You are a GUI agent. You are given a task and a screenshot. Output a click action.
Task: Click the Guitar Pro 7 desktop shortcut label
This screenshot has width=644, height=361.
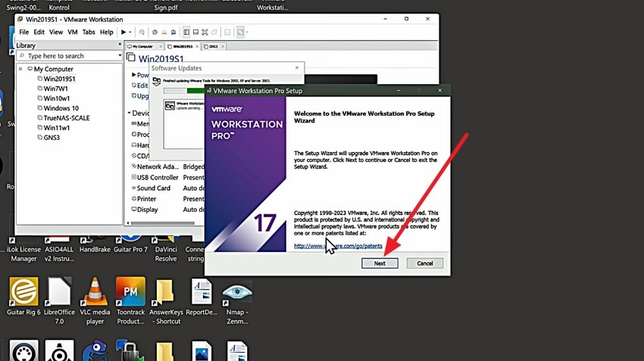click(x=130, y=250)
